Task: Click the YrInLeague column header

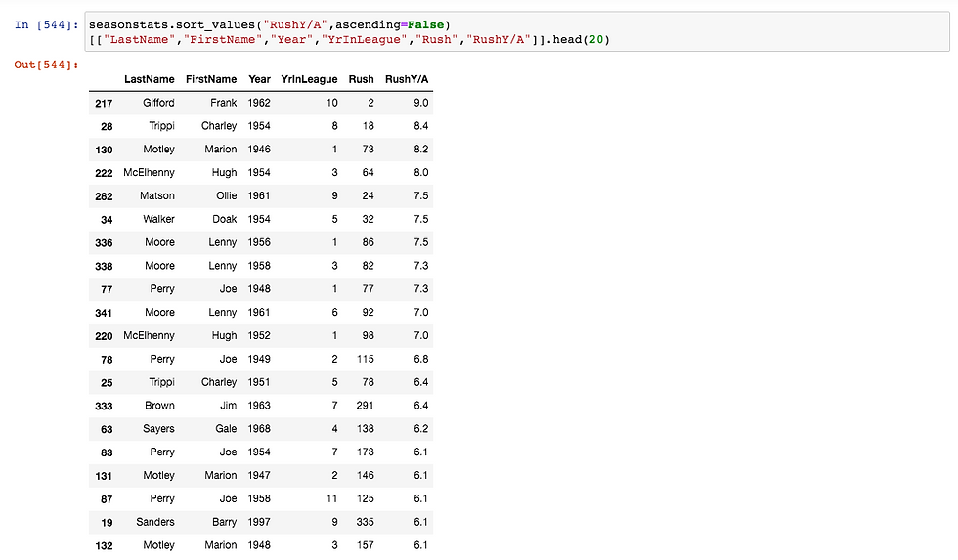Action: [309, 79]
